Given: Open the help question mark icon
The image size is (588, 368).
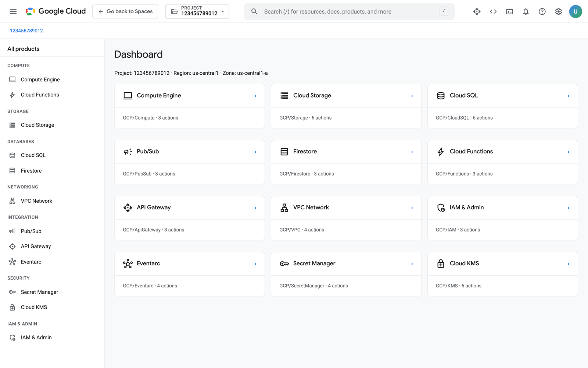Looking at the screenshot, I should pyautogui.click(x=542, y=11).
